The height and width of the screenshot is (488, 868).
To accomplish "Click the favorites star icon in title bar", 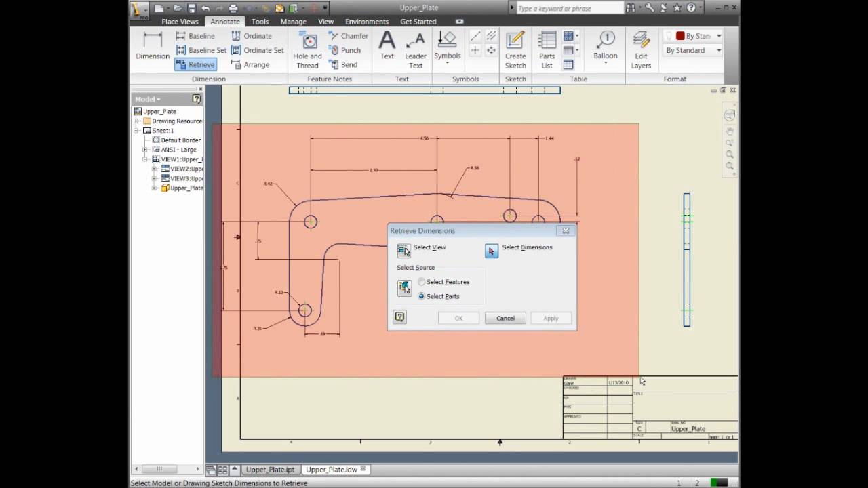I will [x=677, y=8].
